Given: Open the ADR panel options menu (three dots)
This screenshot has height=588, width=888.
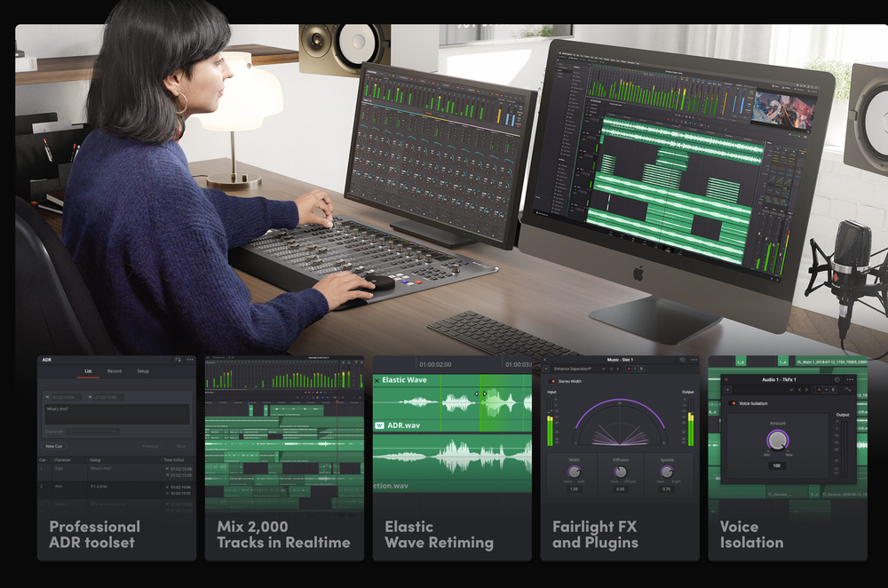Looking at the screenshot, I should pos(190,360).
